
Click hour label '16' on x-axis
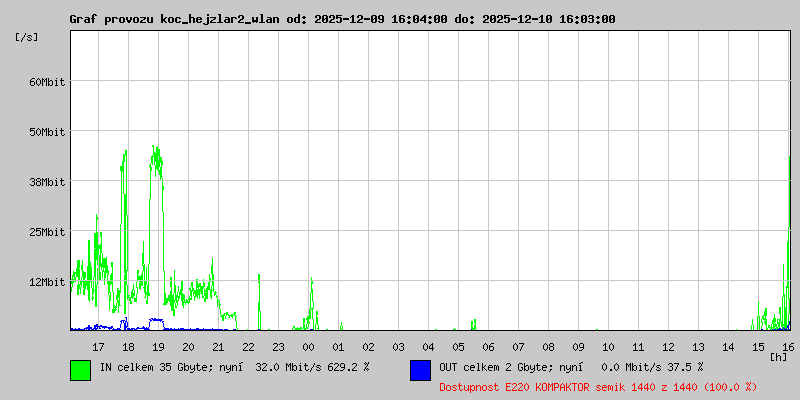(x=788, y=347)
